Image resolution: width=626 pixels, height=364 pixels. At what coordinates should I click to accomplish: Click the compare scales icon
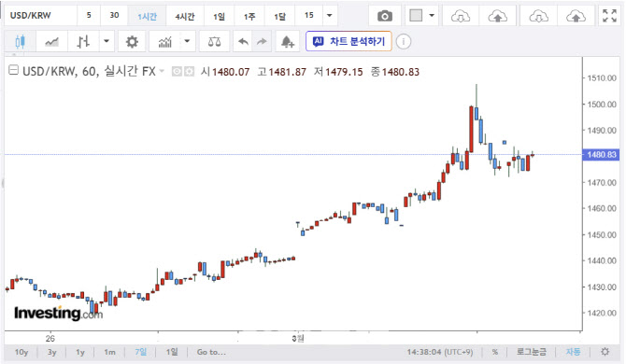coord(214,41)
